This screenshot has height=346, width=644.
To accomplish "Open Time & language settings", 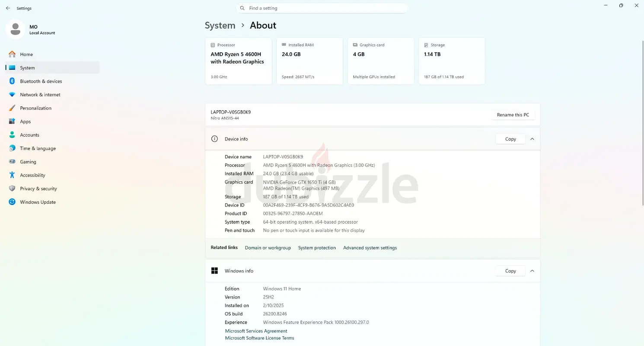I will 52,148.
